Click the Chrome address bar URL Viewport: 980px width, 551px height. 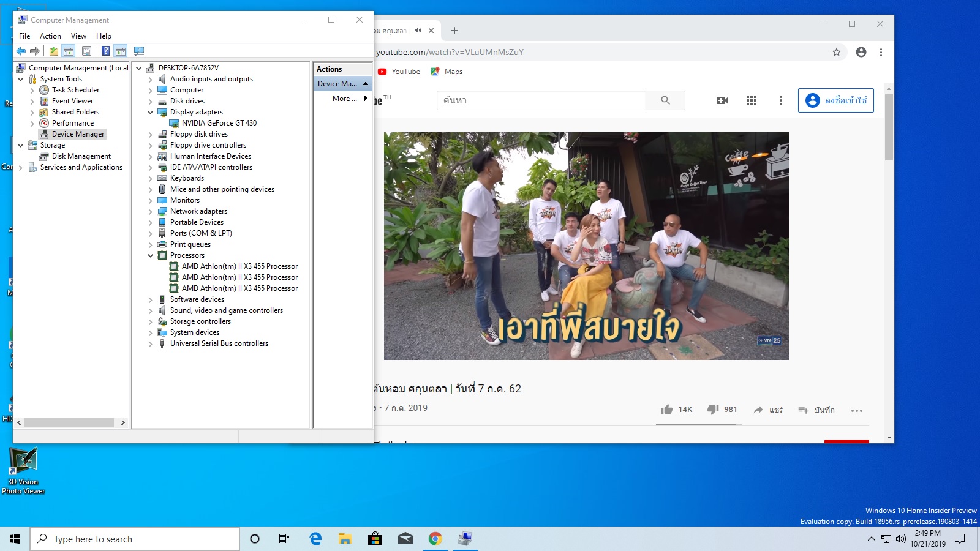point(450,52)
